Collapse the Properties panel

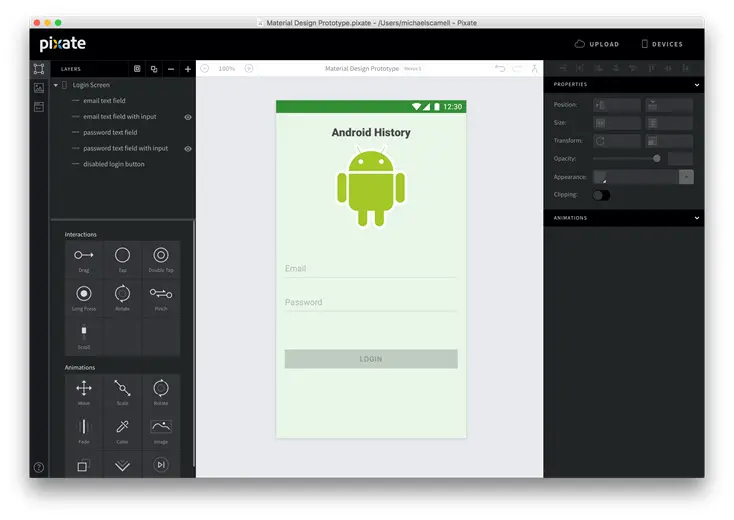point(697,85)
